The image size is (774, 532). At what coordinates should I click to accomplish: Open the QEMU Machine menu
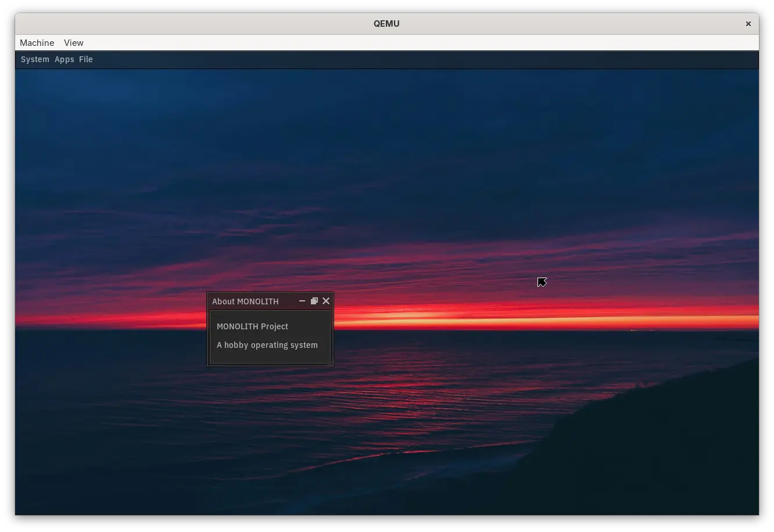[x=37, y=42]
